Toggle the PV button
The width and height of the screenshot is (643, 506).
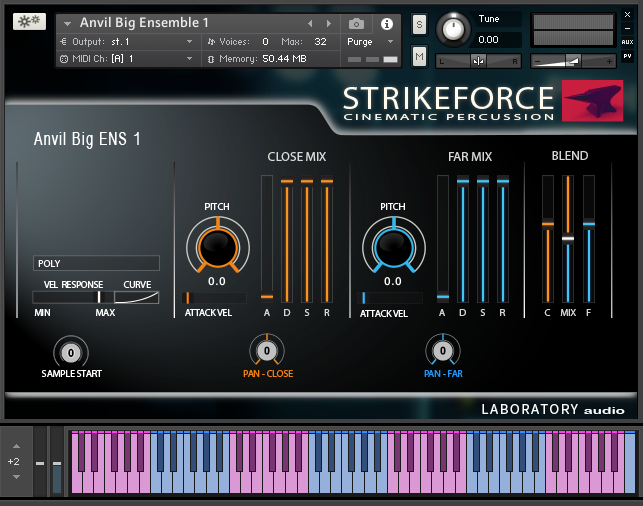point(627,56)
